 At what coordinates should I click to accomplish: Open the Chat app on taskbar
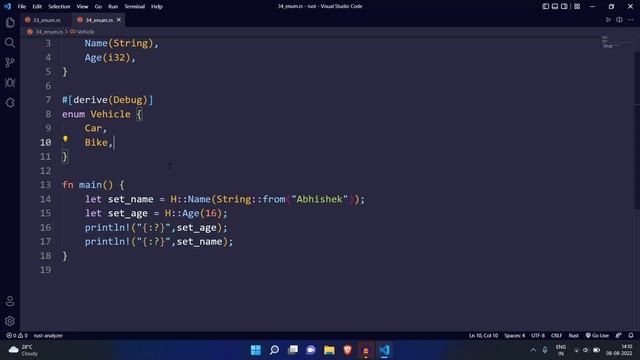click(x=311, y=350)
